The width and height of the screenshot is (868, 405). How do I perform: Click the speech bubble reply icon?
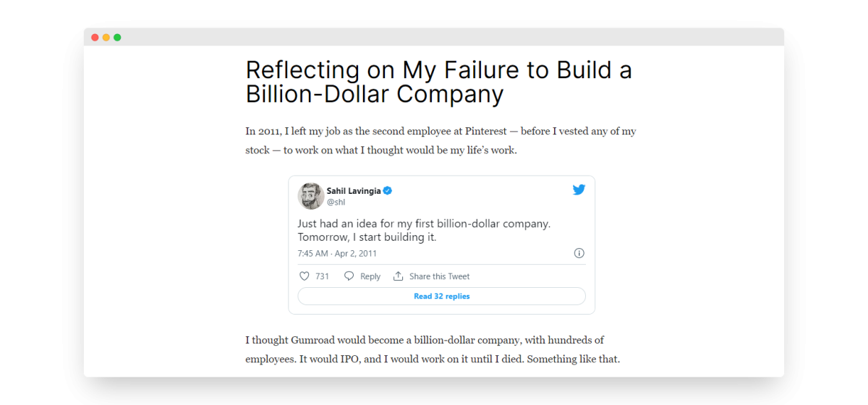(349, 276)
